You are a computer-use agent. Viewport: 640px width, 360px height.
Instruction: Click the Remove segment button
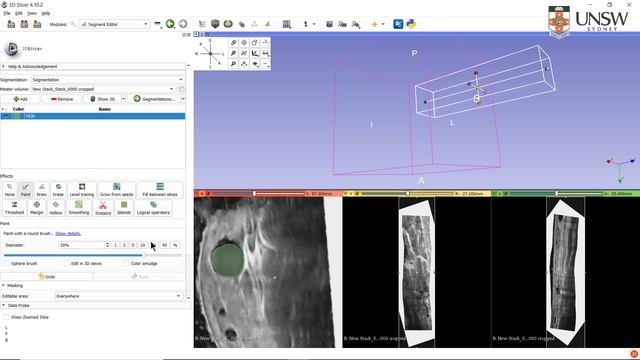(62, 99)
